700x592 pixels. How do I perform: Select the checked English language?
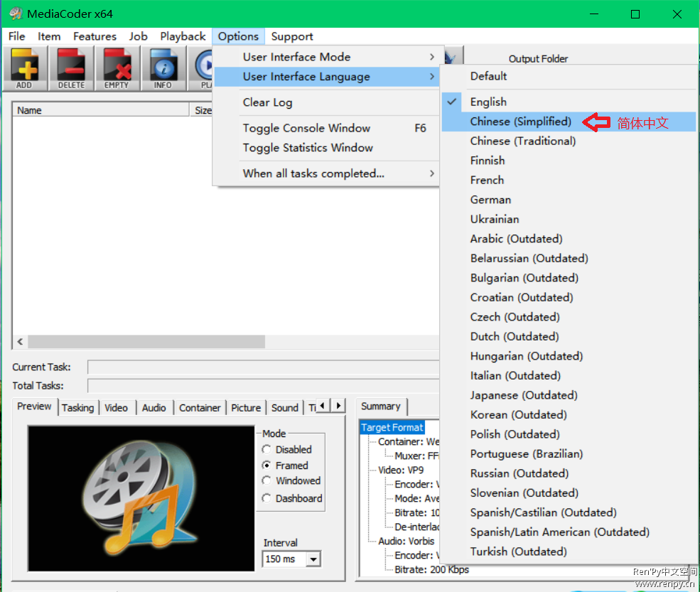point(569,102)
